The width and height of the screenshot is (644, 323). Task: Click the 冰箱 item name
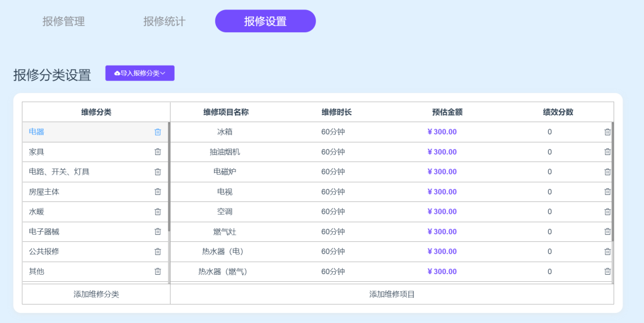click(225, 132)
